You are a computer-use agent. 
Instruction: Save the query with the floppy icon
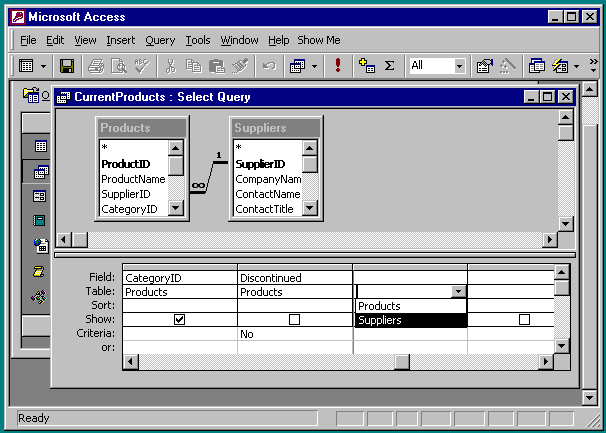(x=66, y=66)
